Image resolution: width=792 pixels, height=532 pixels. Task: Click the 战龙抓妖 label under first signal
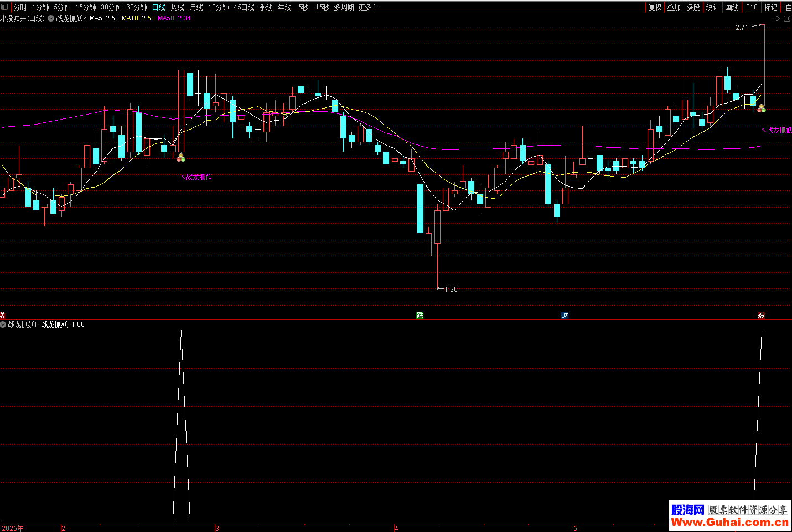click(x=199, y=177)
